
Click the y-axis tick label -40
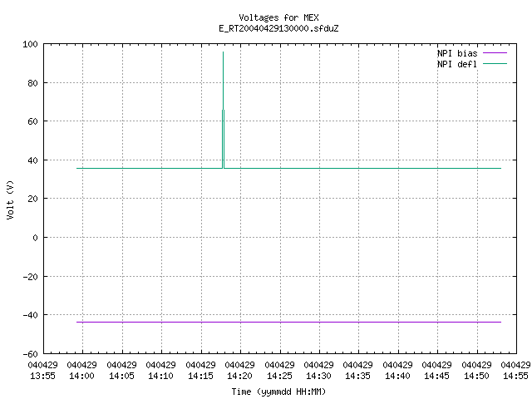30,315
